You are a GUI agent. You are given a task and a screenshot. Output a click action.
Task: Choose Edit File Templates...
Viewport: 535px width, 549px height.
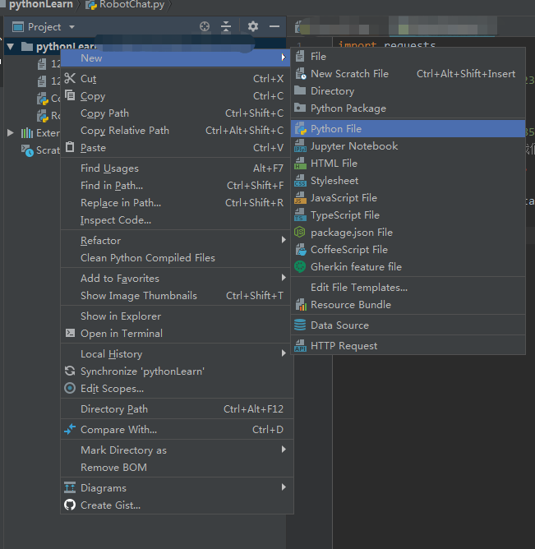click(x=359, y=287)
